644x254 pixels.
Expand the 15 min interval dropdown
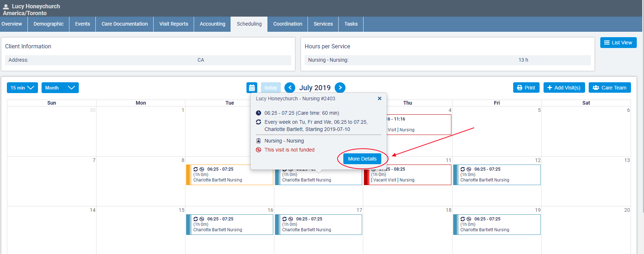(x=22, y=88)
